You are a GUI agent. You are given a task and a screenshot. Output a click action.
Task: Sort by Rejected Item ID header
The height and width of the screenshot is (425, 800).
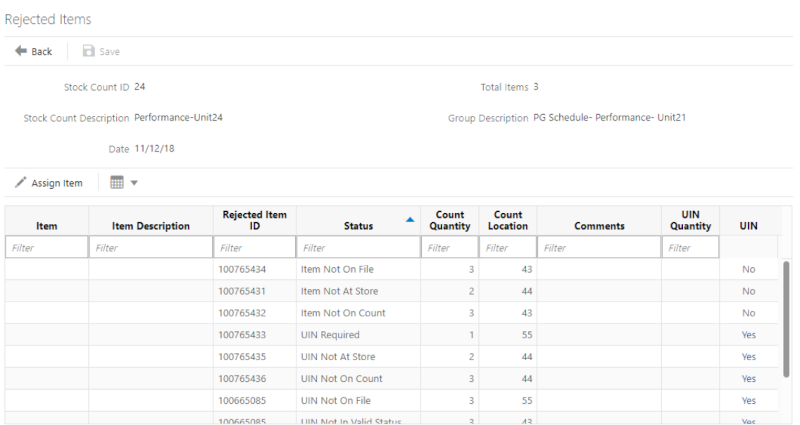[254, 220]
